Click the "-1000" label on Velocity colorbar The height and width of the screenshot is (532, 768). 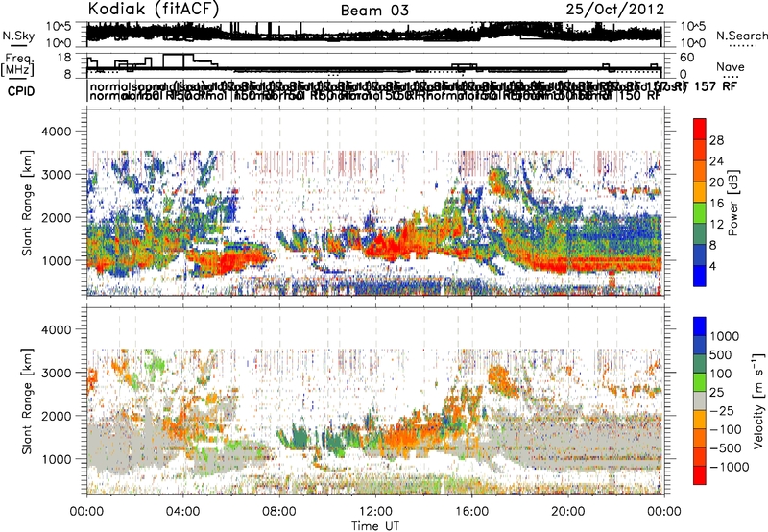pos(730,467)
